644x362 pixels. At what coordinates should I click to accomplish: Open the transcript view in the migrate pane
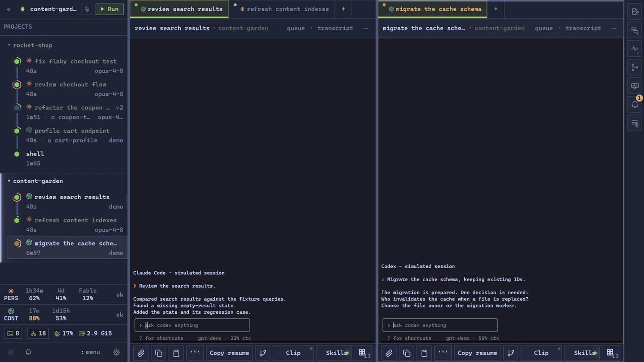(x=583, y=28)
